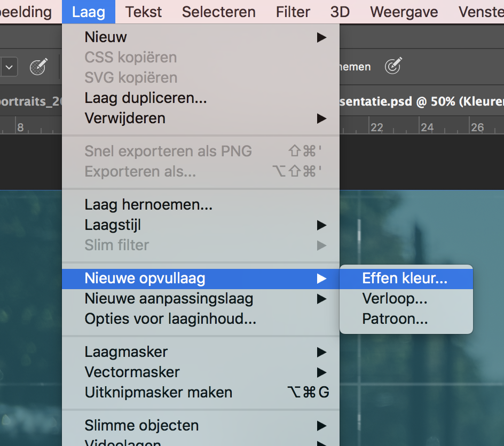Select Effen kleur... fill layer option
The width and height of the screenshot is (504, 446).
(406, 278)
